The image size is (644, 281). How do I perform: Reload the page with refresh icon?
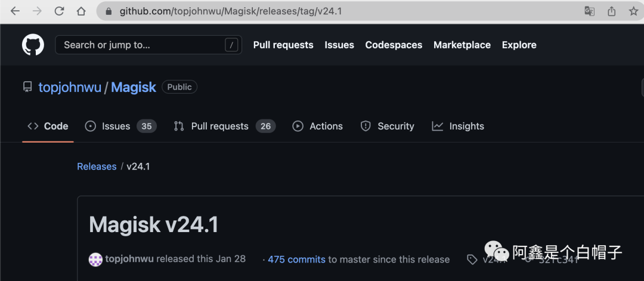pos(59,11)
